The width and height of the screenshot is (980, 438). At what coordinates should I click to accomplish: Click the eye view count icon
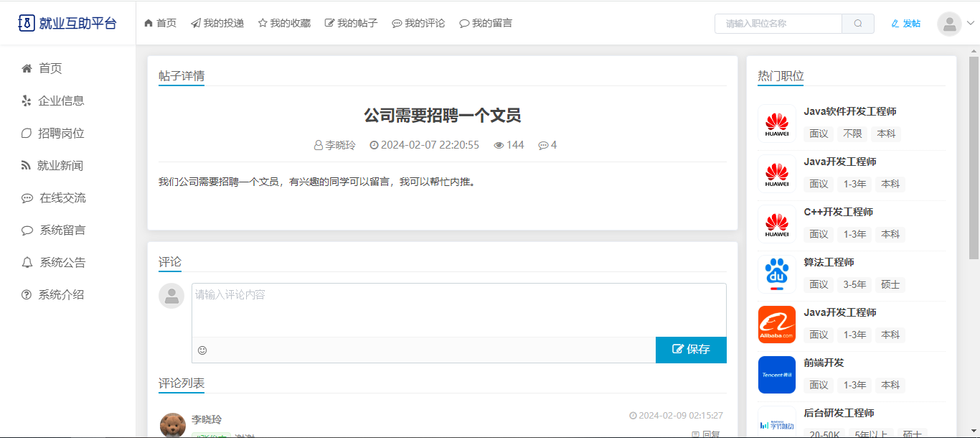point(499,145)
